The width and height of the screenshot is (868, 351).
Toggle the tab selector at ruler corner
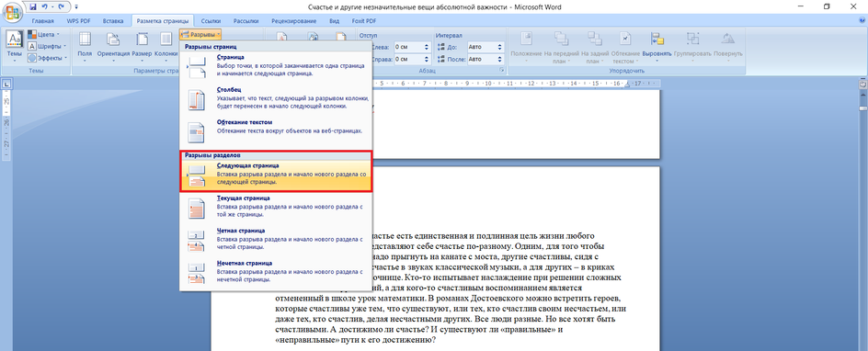[6, 84]
